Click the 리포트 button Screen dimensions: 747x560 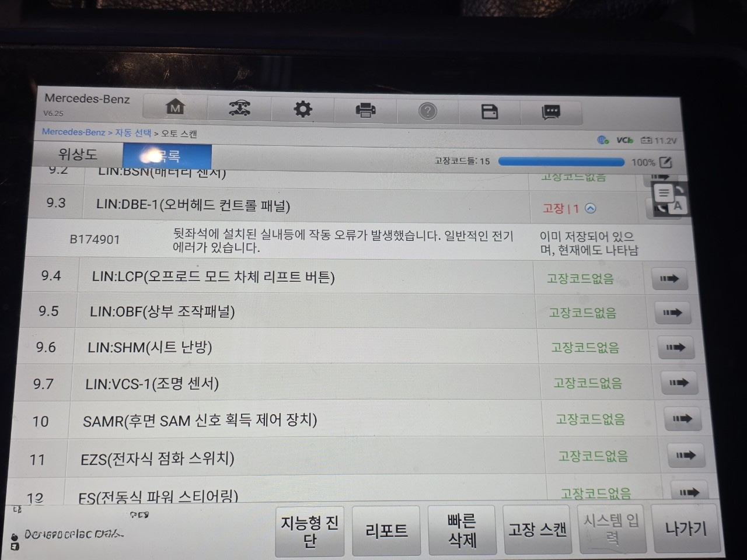(x=386, y=531)
